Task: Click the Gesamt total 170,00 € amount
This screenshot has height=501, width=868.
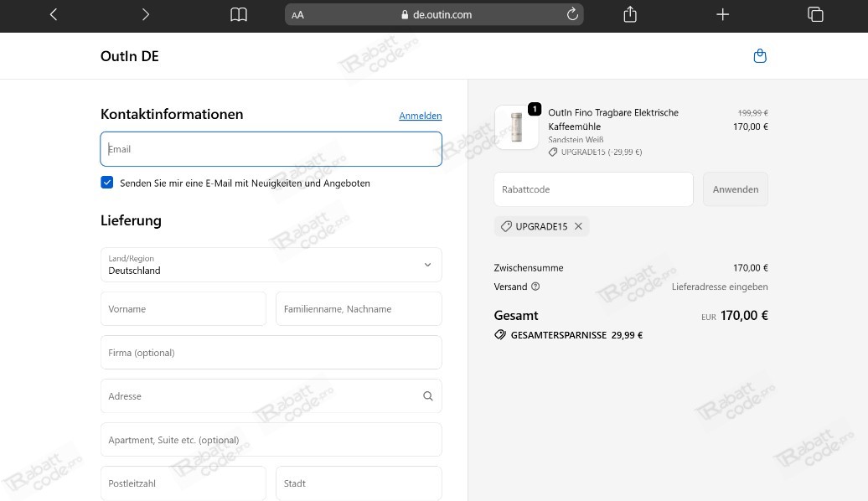Action: (744, 316)
